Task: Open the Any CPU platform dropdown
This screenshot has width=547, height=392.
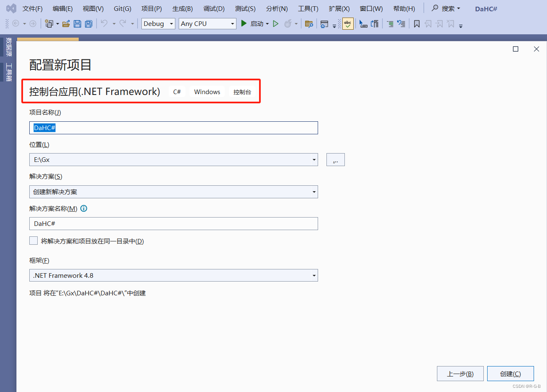Action: coord(208,24)
